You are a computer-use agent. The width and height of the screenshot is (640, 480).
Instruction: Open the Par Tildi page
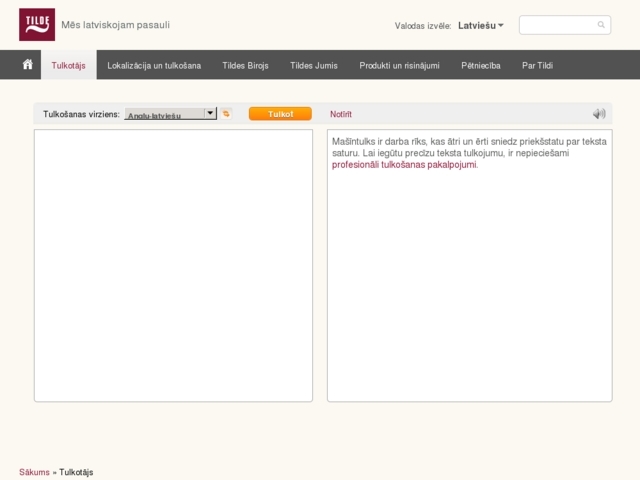(537, 66)
